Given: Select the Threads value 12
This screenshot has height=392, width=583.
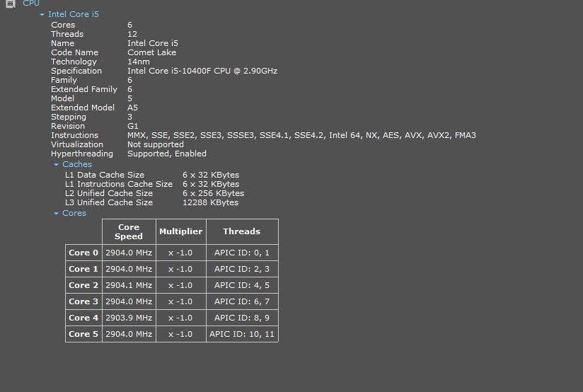Looking at the screenshot, I should (x=132, y=34).
